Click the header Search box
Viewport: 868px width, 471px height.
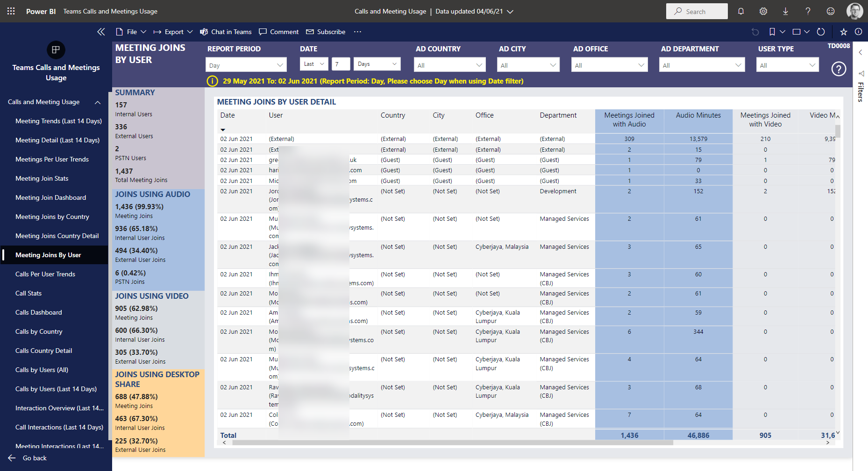tap(697, 11)
